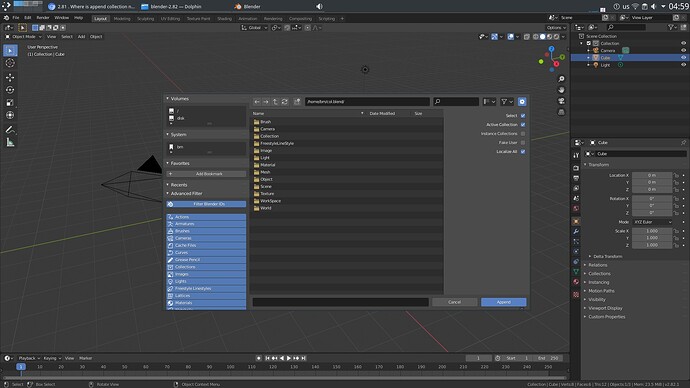Image resolution: width=690 pixels, height=388 pixels.
Task: Open rotation Mode XYZ Euler dropdown
Action: pos(653,222)
